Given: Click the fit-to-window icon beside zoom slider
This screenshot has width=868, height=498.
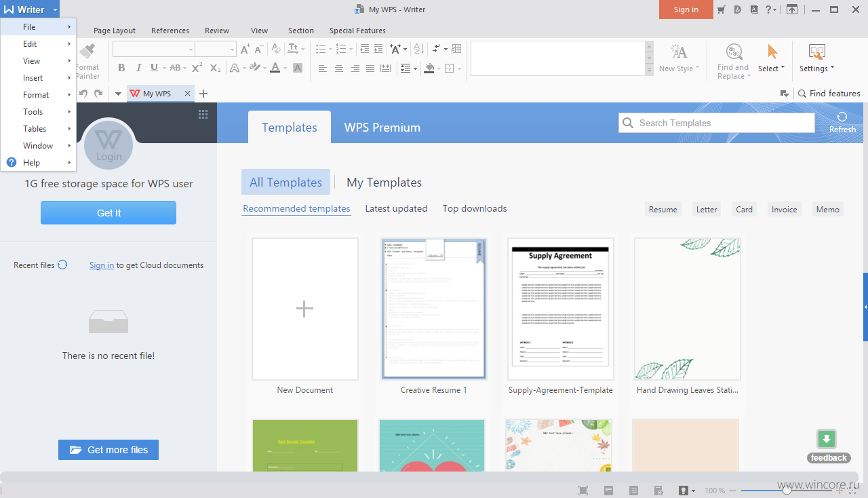Looking at the screenshot, I should (x=853, y=490).
